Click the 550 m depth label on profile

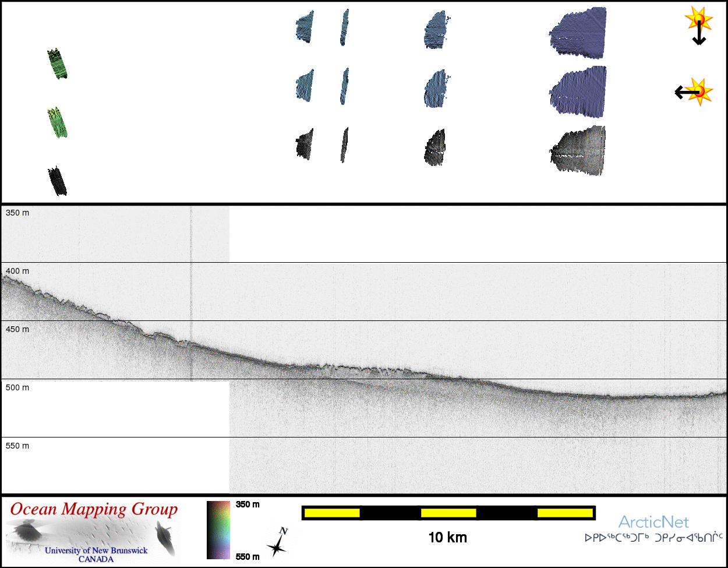(17, 446)
